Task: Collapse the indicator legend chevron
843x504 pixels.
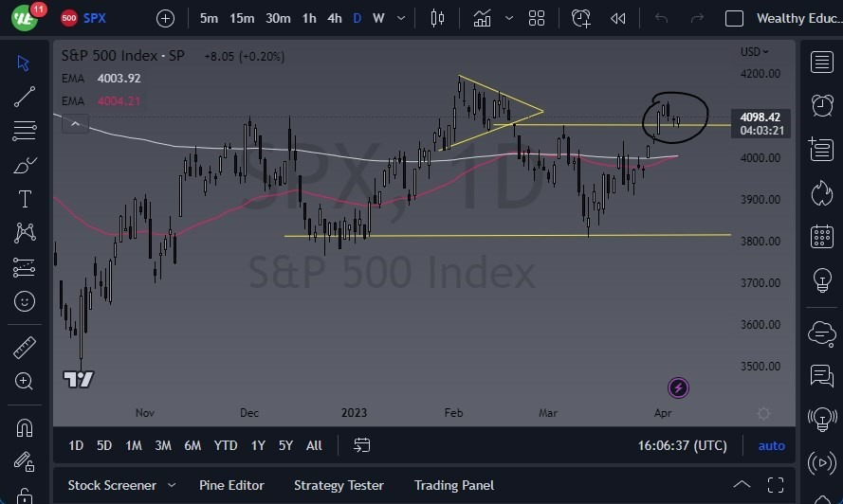Action: point(75,124)
